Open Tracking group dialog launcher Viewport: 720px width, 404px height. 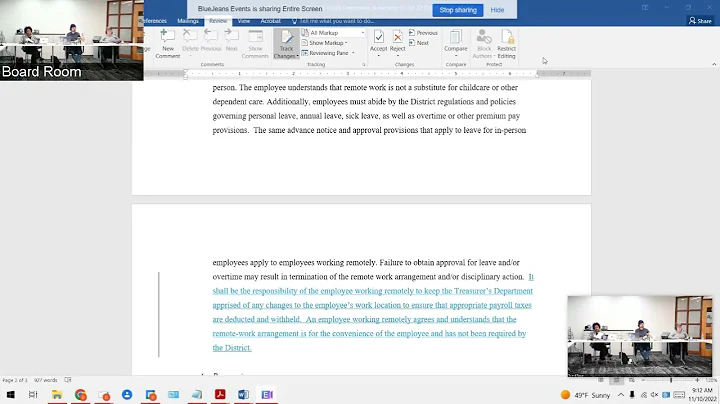pyautogui.click(x=364, y=65)
